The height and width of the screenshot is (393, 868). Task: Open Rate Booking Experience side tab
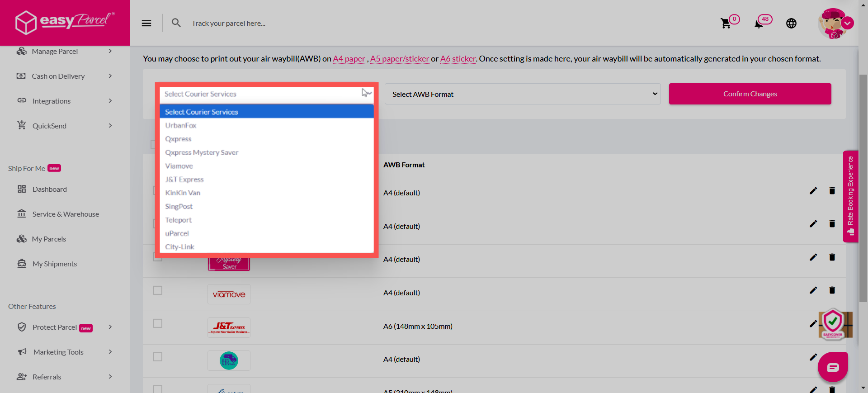(851, 196)
